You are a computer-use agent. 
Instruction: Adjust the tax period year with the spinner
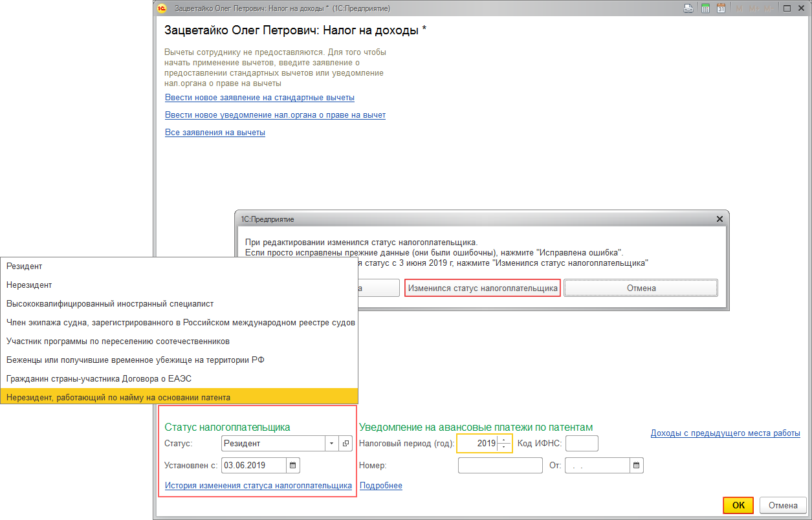[x=504, y=443]
